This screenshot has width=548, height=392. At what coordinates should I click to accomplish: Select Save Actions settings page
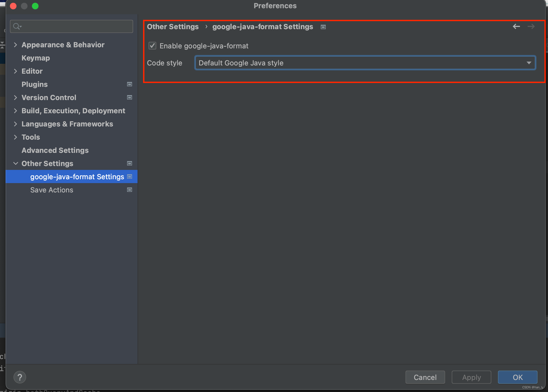coord(52,190)
